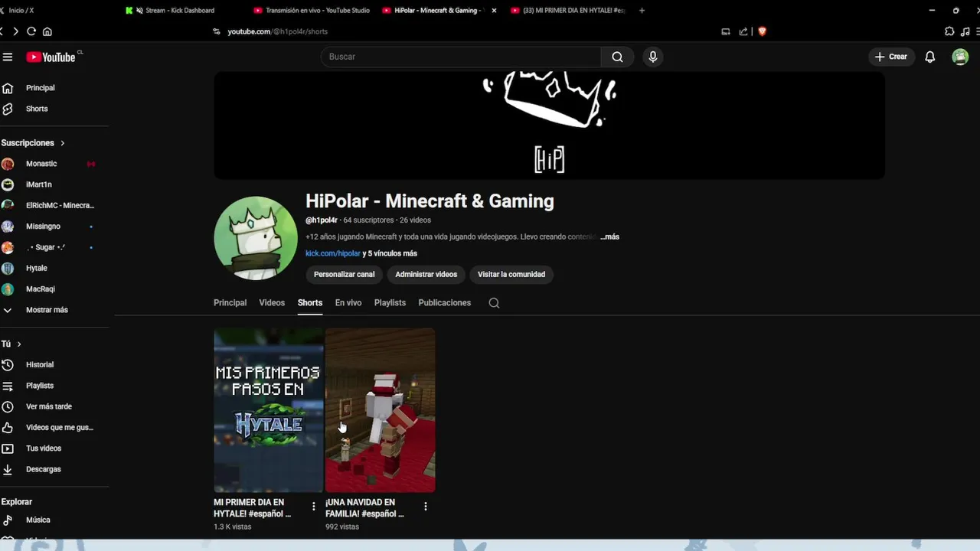Expand channel description with ...más

(609, 237)
